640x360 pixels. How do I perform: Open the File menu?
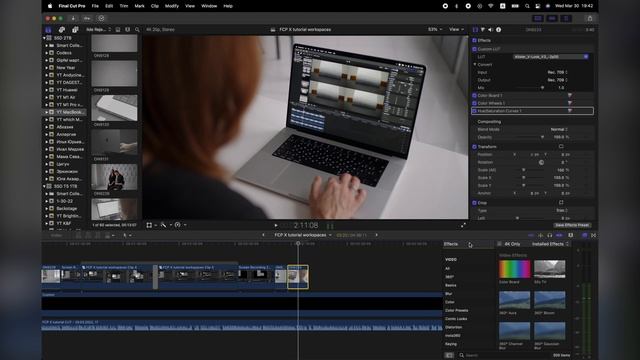[95, 6]
